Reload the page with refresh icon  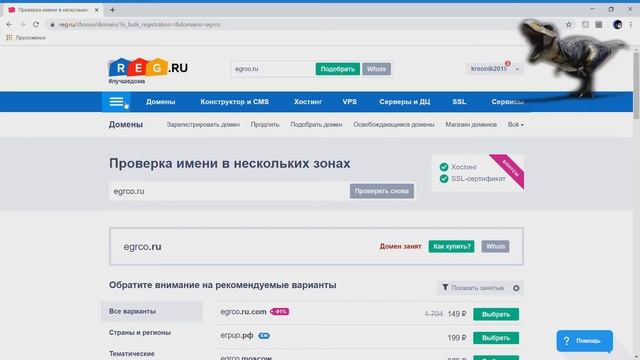36,24
